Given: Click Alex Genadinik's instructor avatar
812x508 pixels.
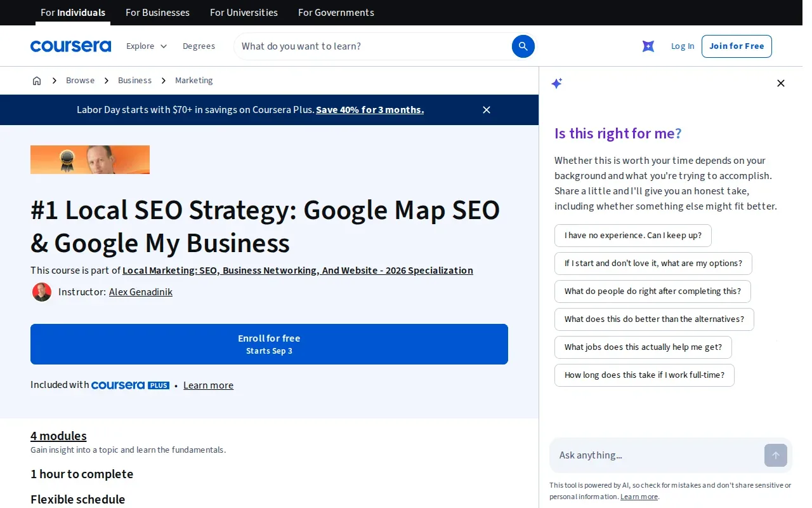Looking at the screenshot, I should pos(42,292).
